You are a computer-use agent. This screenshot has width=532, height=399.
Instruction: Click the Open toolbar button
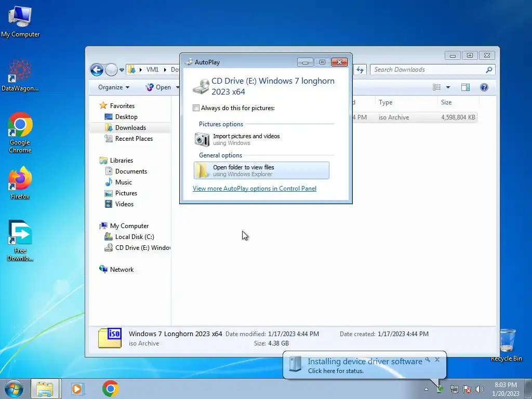(x=158, y=87)
